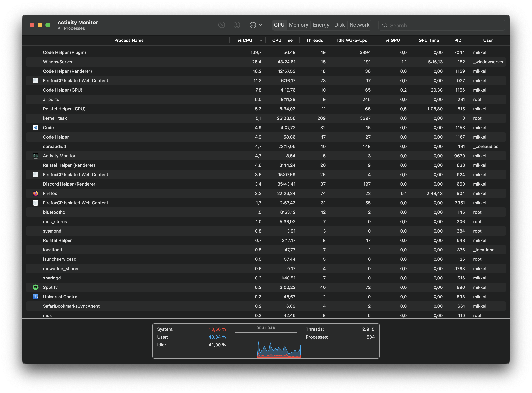Select the airportd process row

266,99
